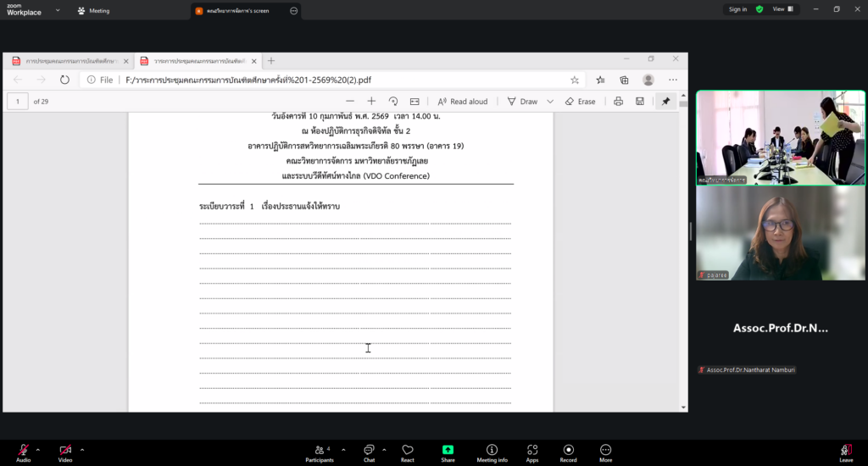The width and height of the screenshot is (868, 466).
Task: Click the PDF page number field
Action: 18,101
